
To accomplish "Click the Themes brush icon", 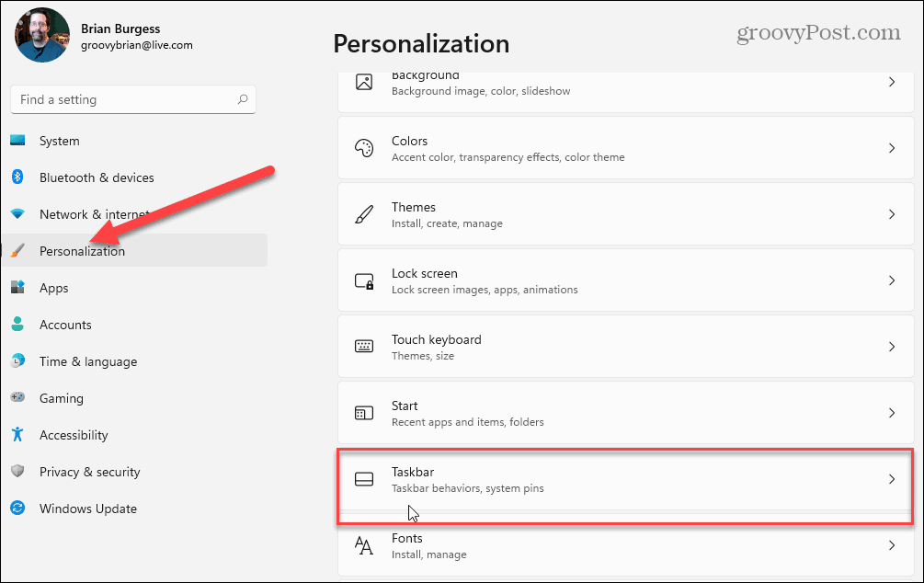I will coord(364,214).
